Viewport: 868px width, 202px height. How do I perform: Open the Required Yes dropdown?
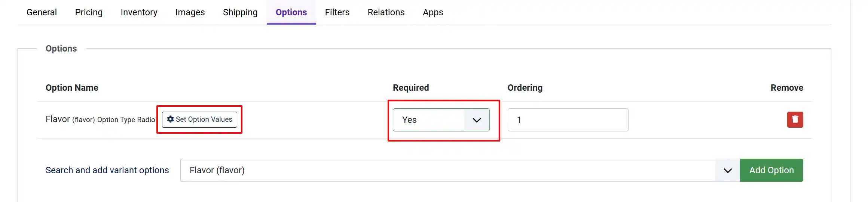[441, 120]
